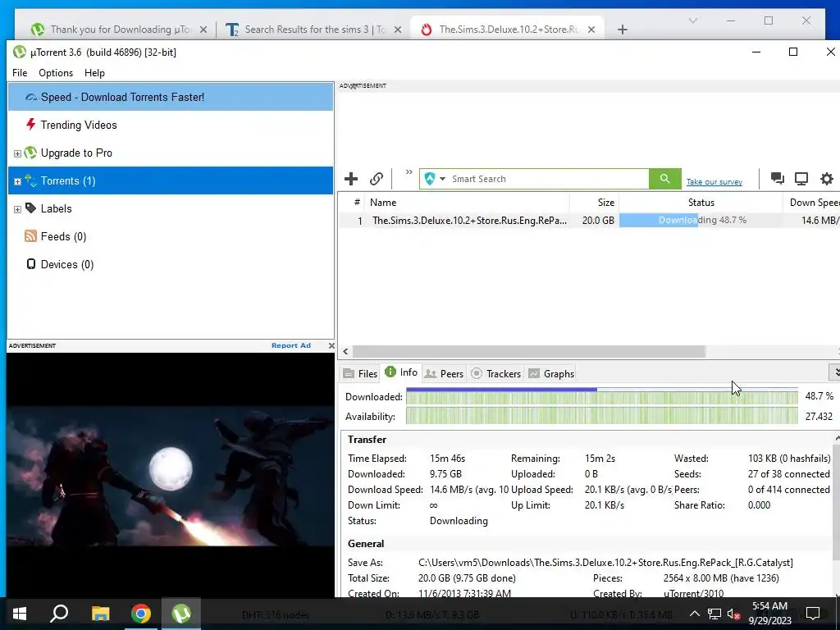Click the green search magnifier button
The image size is (840, 630).
tap(664, 179)
